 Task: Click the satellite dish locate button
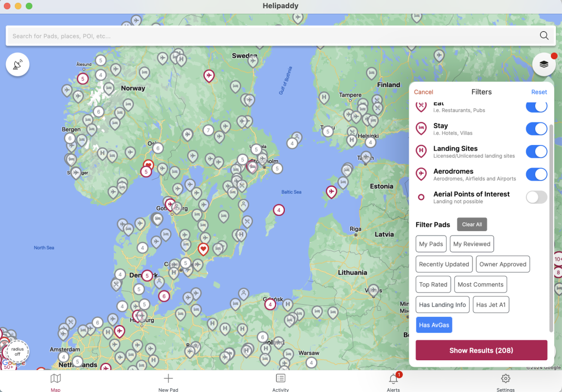click(18, 65)
